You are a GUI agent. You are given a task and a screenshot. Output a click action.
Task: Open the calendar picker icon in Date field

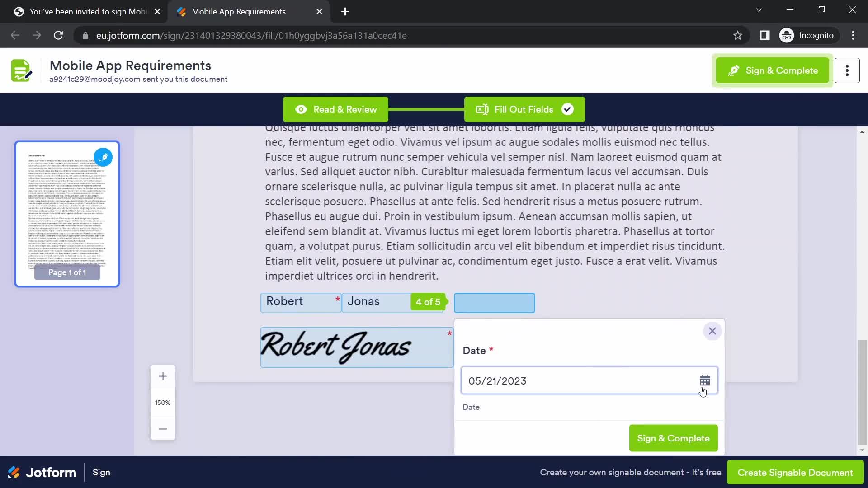coord(704,381)
